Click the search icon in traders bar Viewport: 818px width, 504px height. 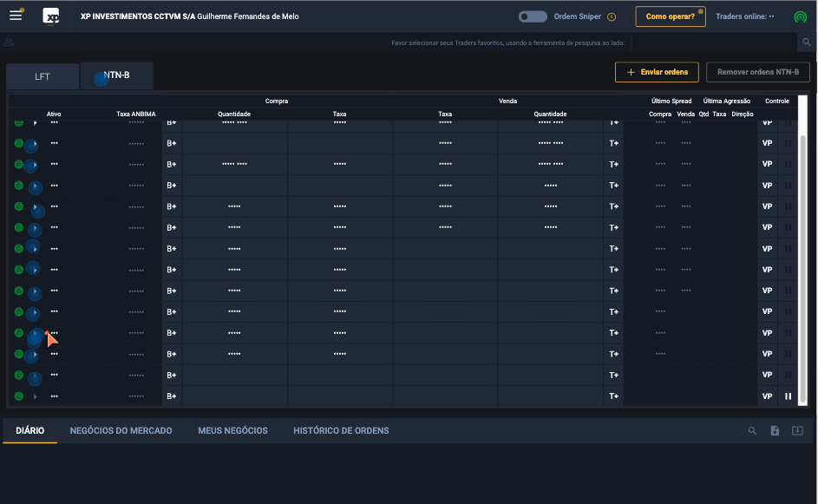pyautogui.click(x=806, y=43)
